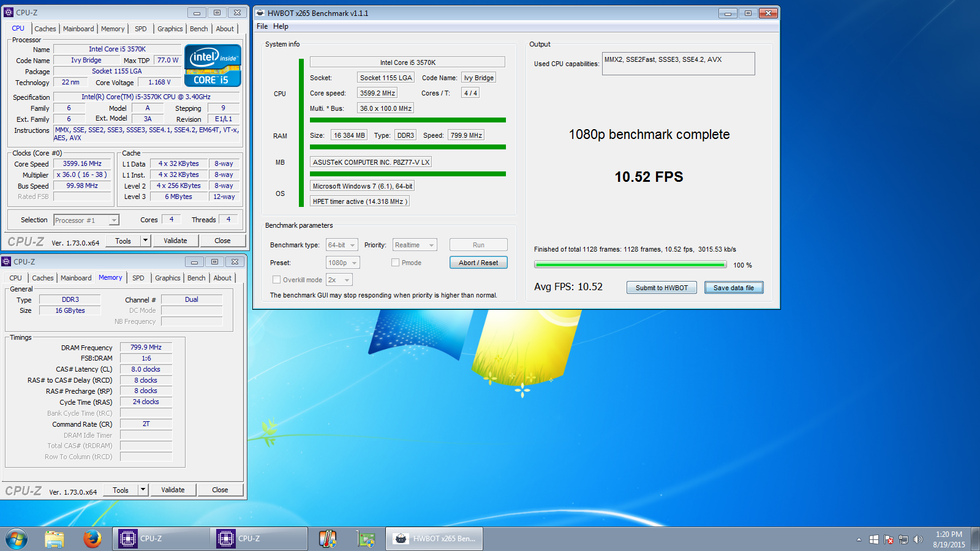This screenshot has height=551, width=980.
Task: Open the Priority Realtime dropdown
Action: click(x=415, y=245)
